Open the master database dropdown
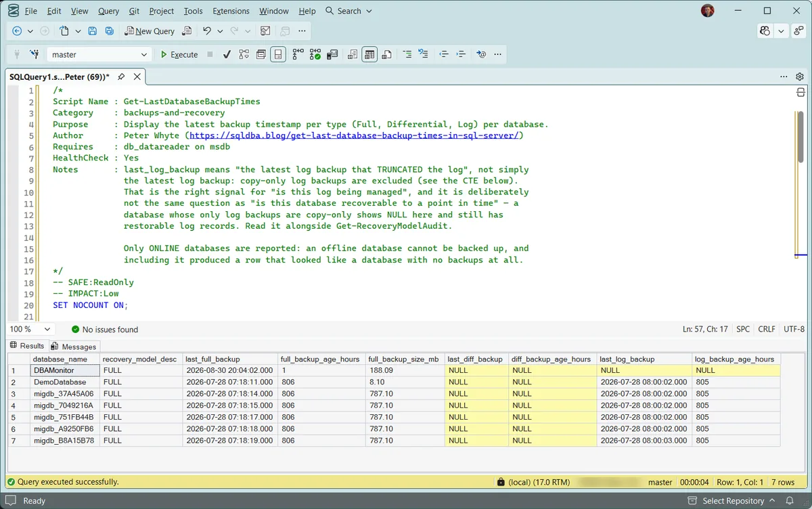 coord(99,54)
